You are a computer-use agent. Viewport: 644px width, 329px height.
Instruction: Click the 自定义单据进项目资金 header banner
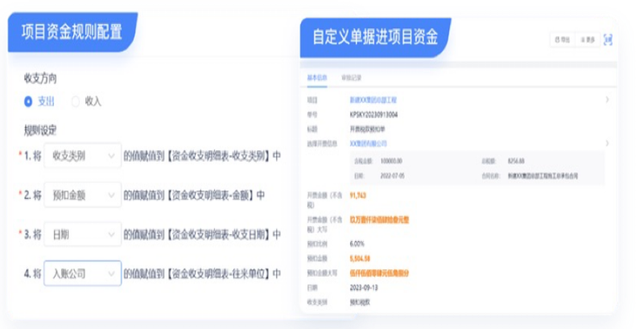click(375, 35)
